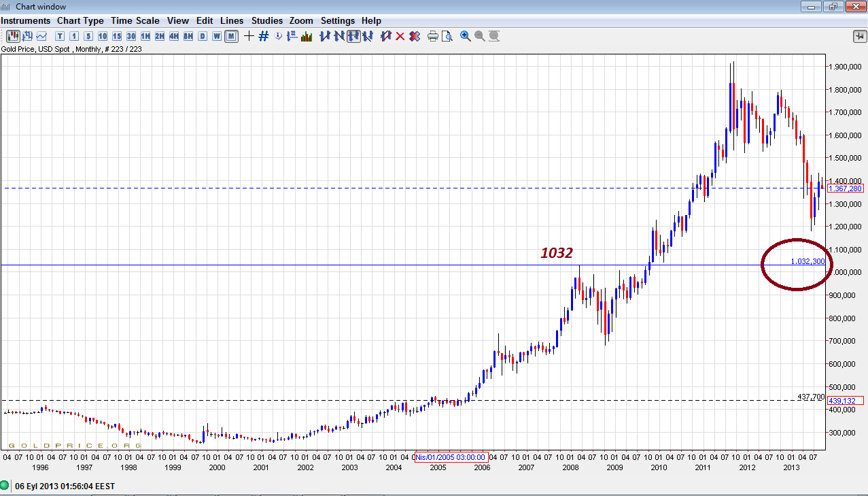Switch to the line chart type icon

(41, 36)
